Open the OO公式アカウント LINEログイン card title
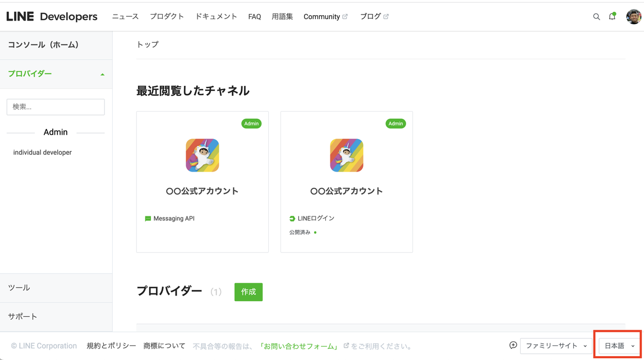 point(346,191)
